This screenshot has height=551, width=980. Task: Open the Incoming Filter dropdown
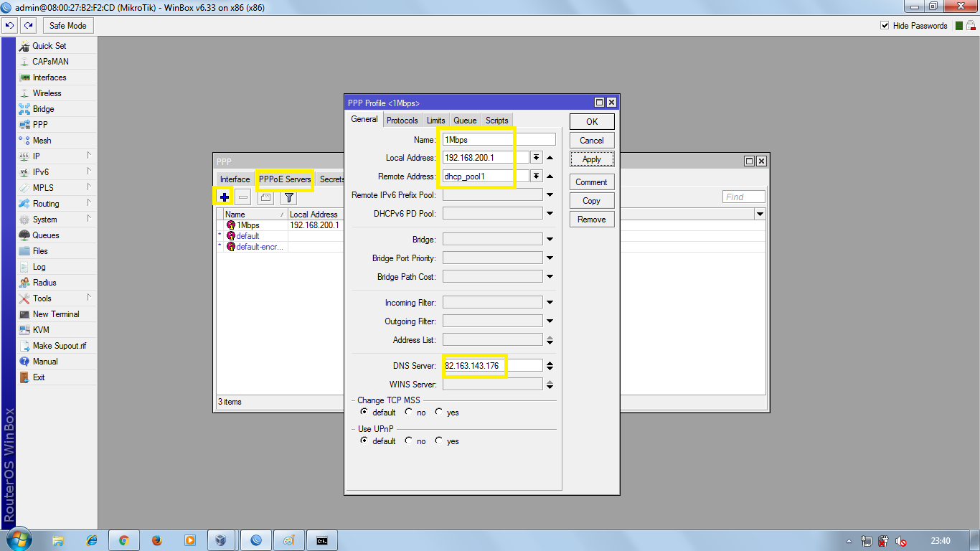[550, 301]
